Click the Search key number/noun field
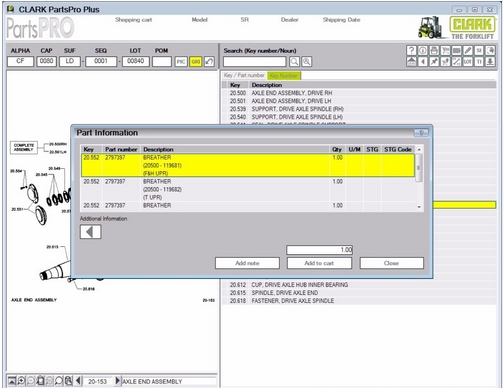504x388 pixels. point(255,62)
